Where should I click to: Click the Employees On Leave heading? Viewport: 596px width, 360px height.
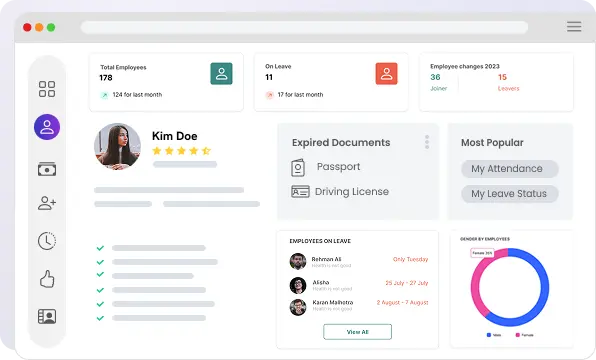pos(320,241)
